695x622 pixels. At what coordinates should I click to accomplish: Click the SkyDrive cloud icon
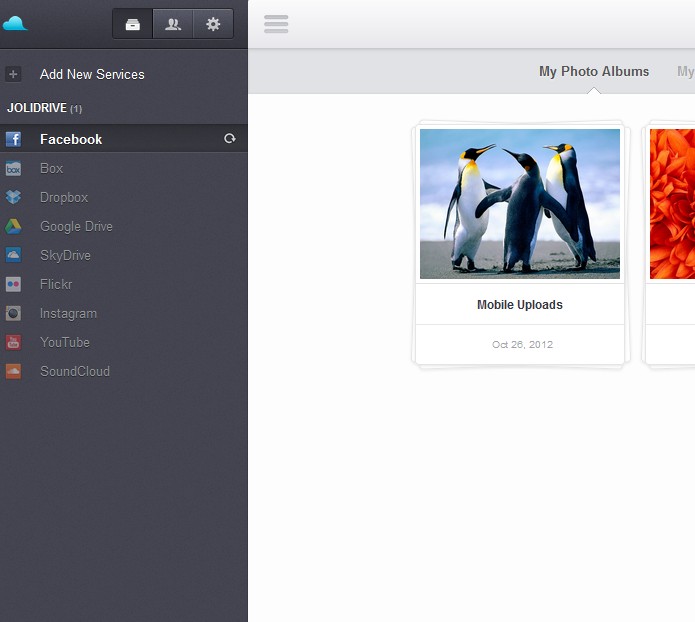coord(13,255)
